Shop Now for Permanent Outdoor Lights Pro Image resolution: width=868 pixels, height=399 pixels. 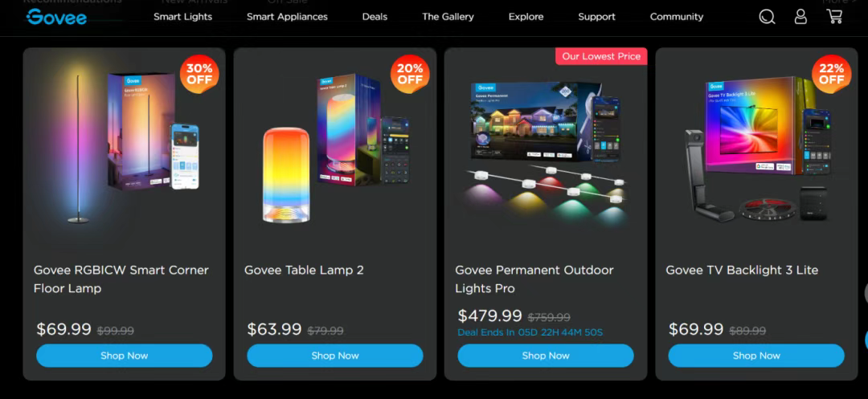(546, 356)
